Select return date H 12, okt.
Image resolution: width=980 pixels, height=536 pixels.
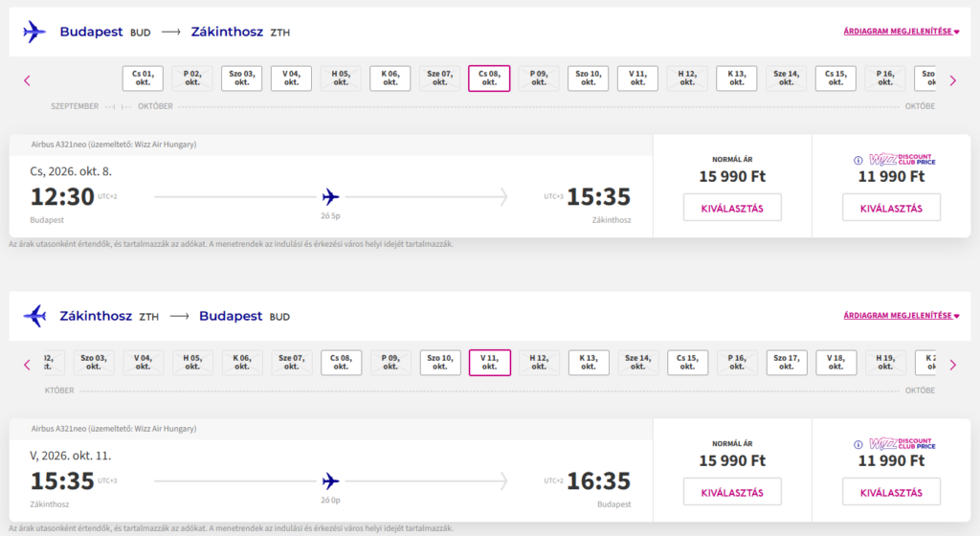tap(539, 363)
